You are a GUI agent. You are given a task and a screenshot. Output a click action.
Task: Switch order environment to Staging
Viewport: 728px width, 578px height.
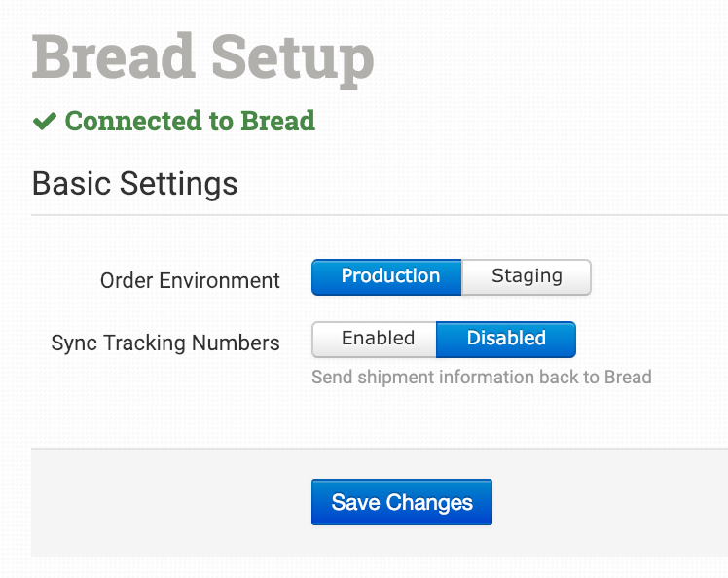(527, 276)
